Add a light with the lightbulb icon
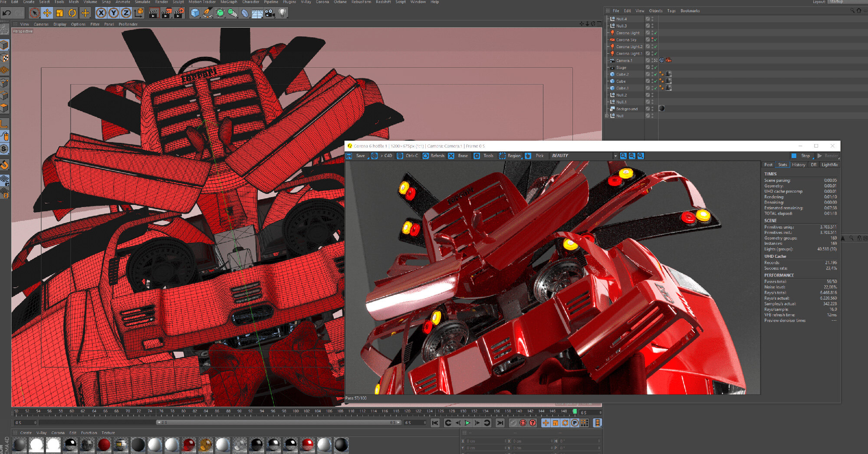The height and width of the screenshot is (454, 868). tap(282, 13)
